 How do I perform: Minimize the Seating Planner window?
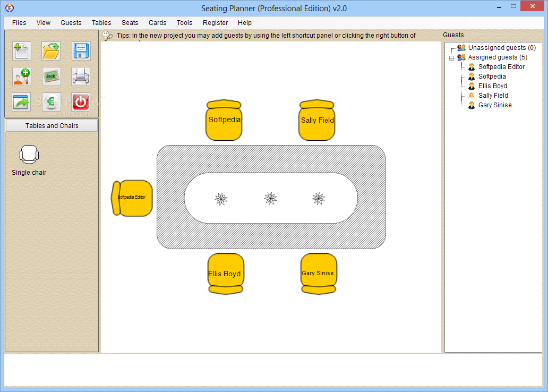coord(499,6)
